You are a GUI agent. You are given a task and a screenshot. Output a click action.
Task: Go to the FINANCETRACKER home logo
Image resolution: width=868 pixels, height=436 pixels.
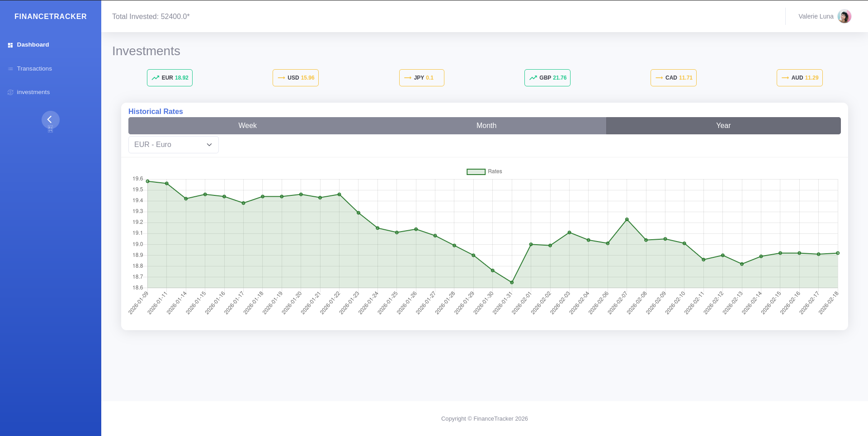(x=51, y=16)
